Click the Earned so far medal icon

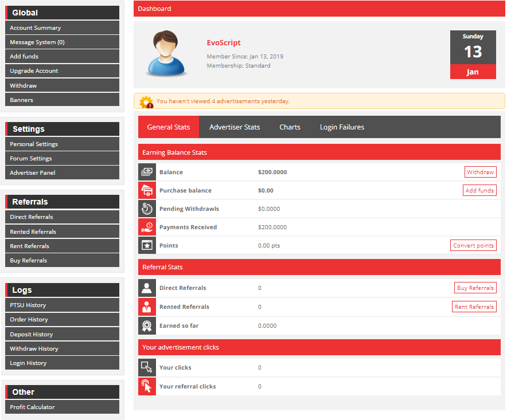[147, 325]
